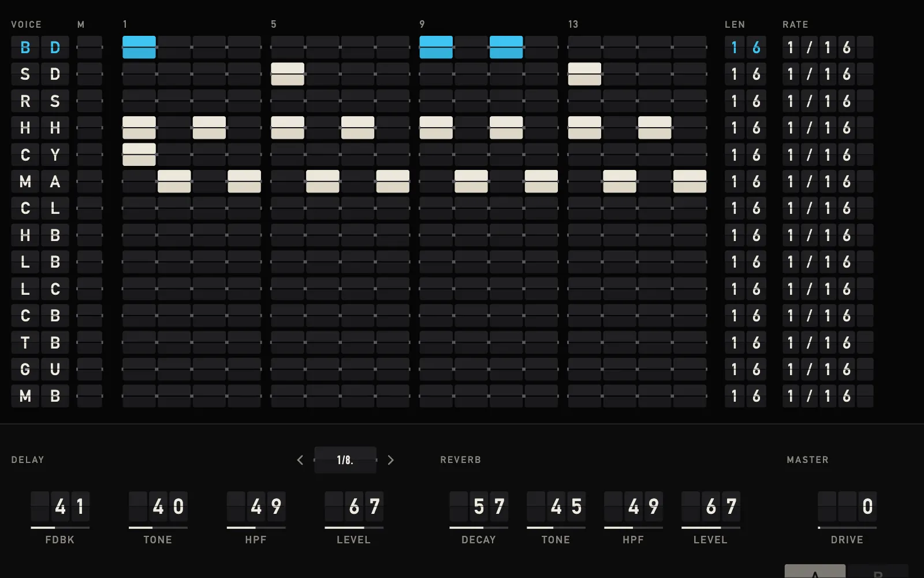
Task: Select the GU voice label
Action: pyautogui.click(x=40, y=369)
